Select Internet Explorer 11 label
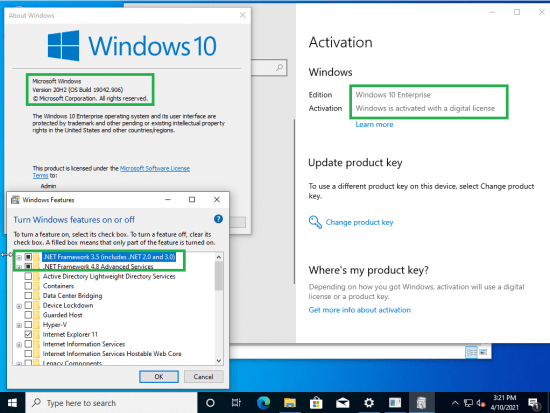This screenshot has width=550, height=413. pyautogui.click(x=70, y=334)
